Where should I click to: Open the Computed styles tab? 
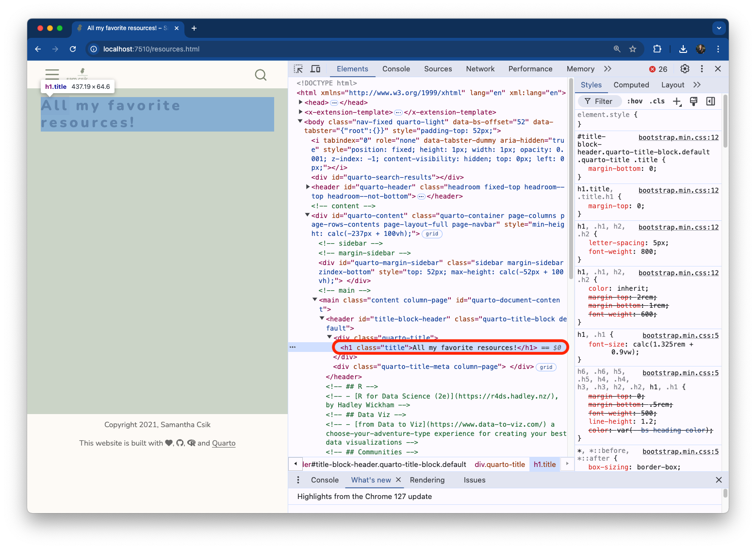(631, 85)
